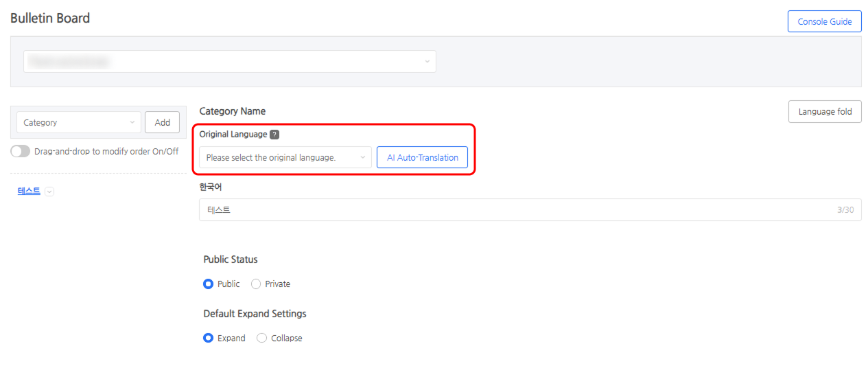This screenshot has height=390, width=868.
Task: Toggle drag-and-drop order switch
Action: click(21, 152)
